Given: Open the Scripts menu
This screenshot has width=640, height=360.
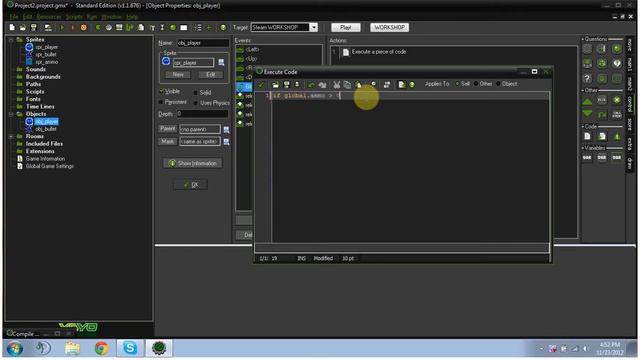Looking at the screenshot, I should tap(74, 17).
